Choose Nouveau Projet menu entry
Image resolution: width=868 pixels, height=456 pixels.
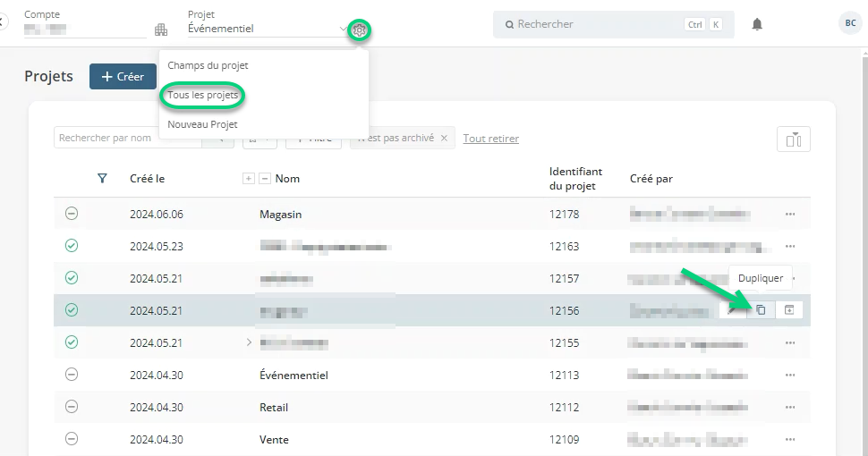click(202, 124)
